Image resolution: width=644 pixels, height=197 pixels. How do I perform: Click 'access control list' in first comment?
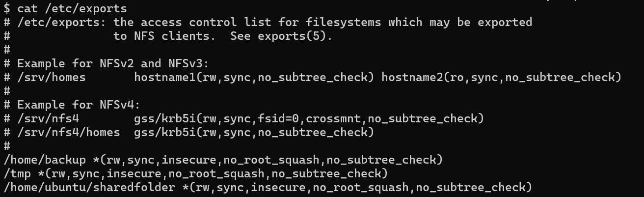[x=206, y=22]
